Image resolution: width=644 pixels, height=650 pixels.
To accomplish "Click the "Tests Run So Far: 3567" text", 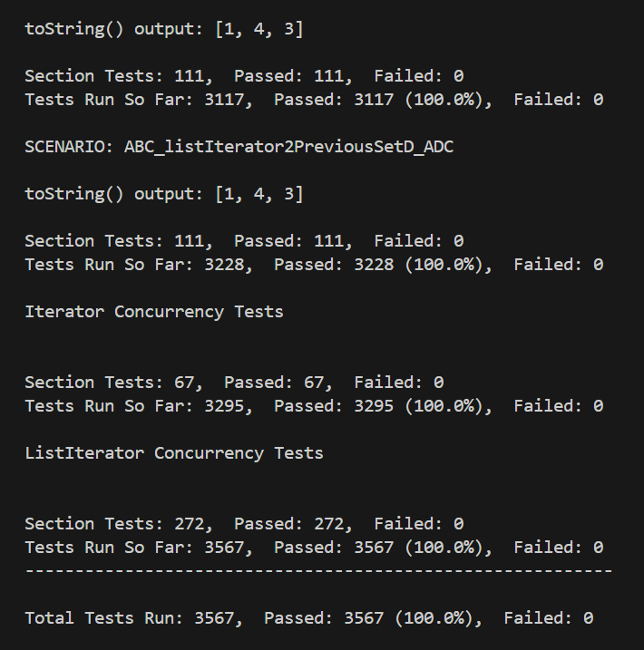I will [x=134, y=548].
